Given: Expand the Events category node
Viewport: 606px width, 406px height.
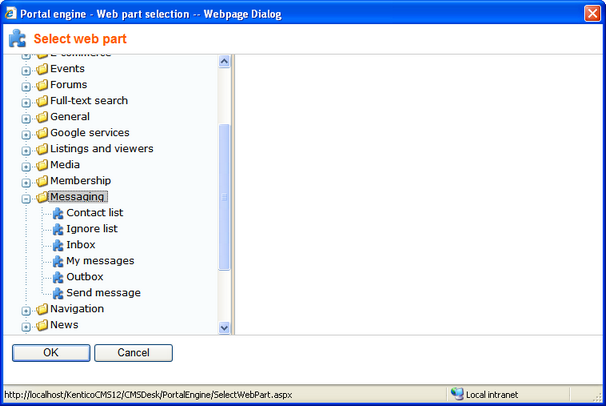Looking at the screenshot, I should pos(26,71).
